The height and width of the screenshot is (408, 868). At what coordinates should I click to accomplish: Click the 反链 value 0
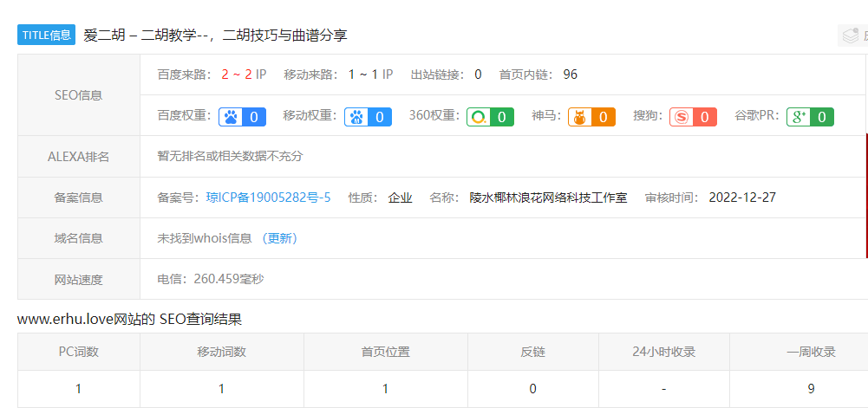pyautogui.click(x=532, y=389)
